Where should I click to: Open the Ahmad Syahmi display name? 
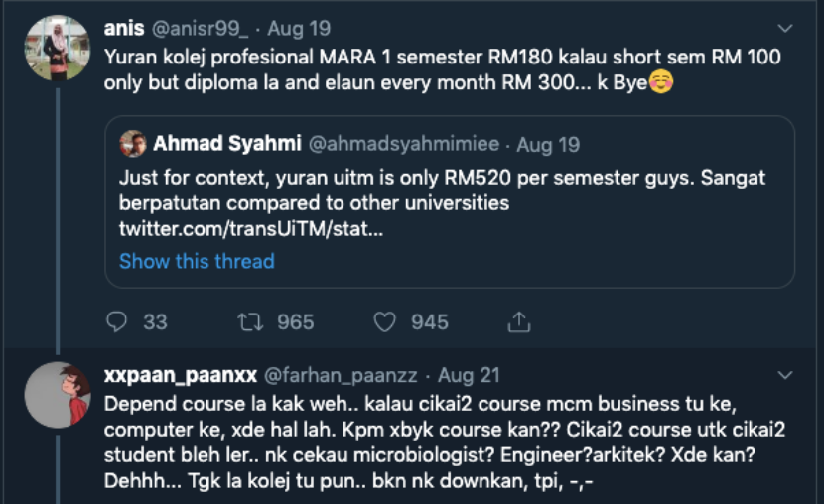225,144
